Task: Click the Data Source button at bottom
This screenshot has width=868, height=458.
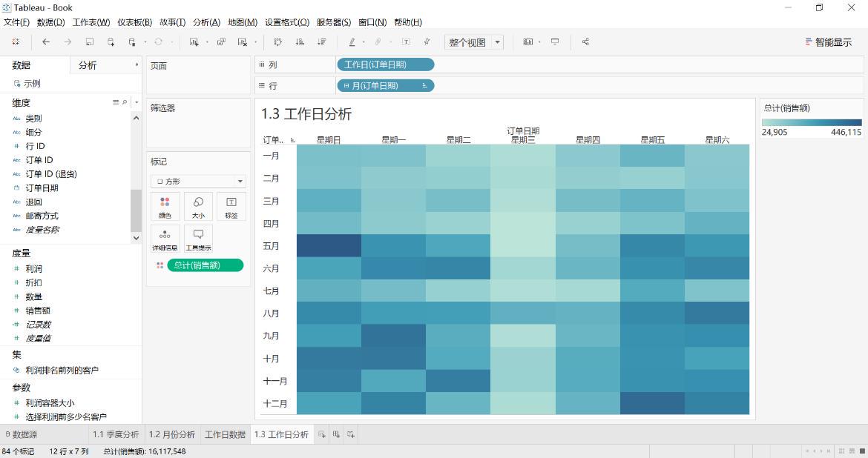Action: pyautogui.click(x=21, y=435)
